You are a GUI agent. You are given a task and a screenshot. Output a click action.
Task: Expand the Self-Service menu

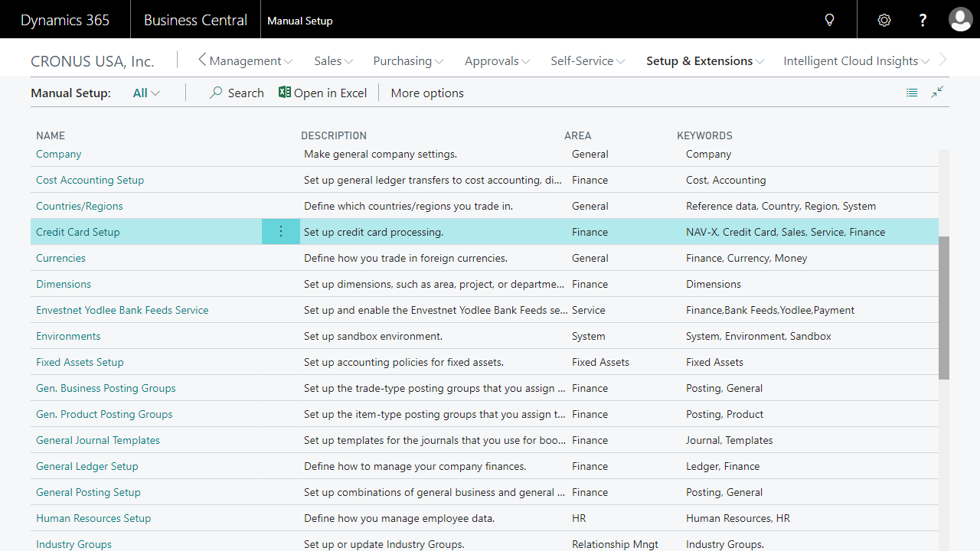pyautogui.click(x=588, y=61)
